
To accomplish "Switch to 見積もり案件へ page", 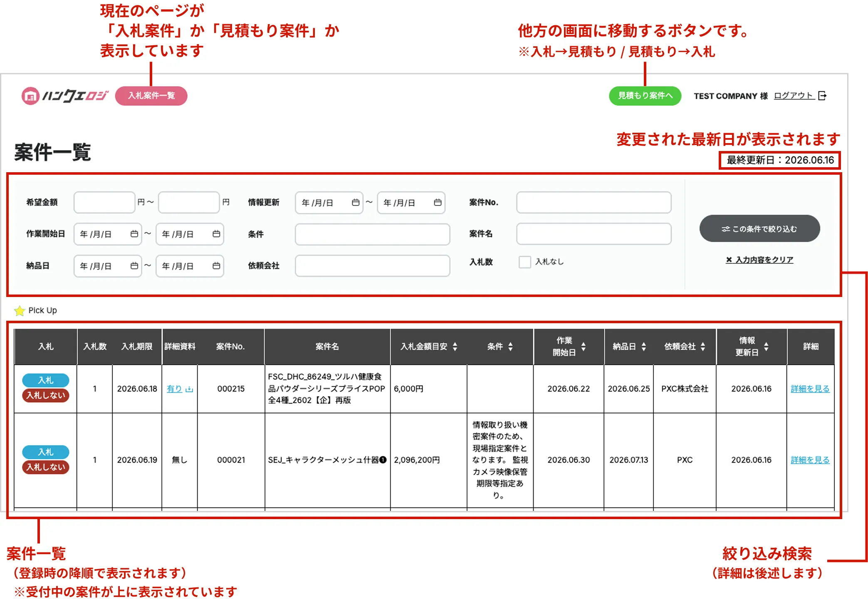I will (x=645, y=96).
